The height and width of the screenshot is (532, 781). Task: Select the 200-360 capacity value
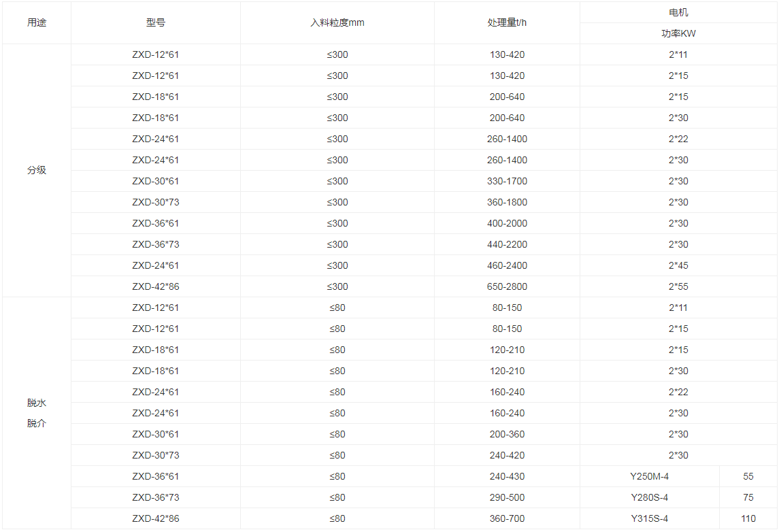tap(507, 434)
